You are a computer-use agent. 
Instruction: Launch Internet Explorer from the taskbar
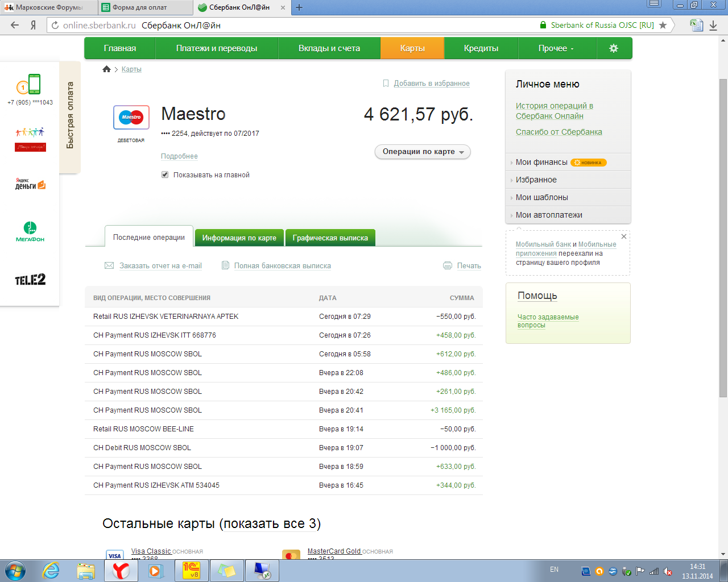click(x=51, y=571)
